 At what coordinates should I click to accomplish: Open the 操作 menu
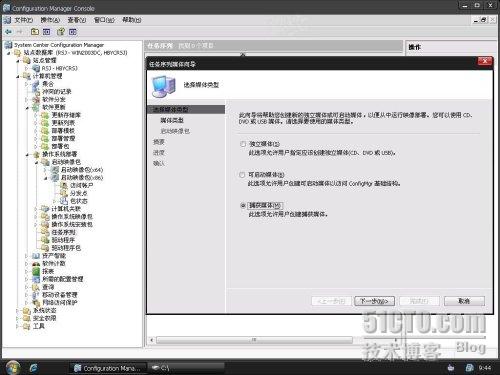[50, 20]
